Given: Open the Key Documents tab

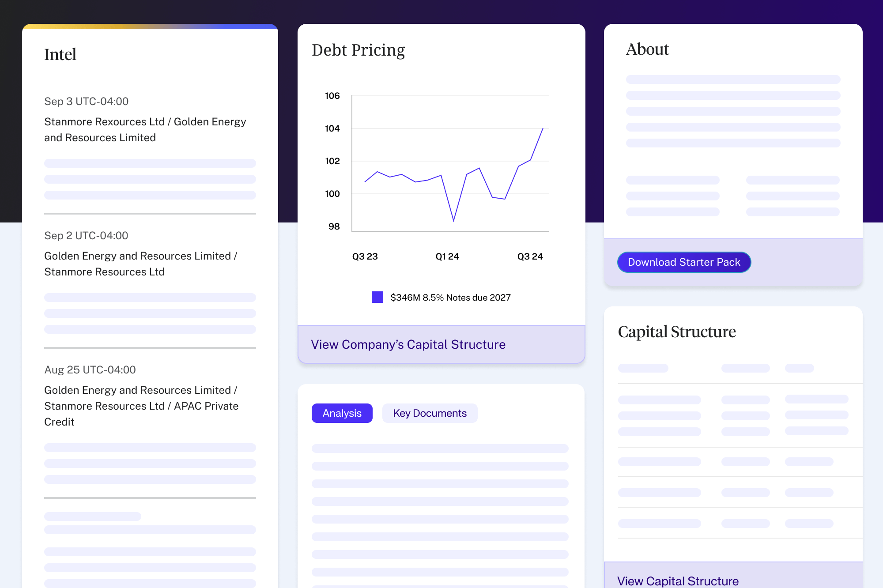Looking at the screenshot, I should click(x=430, y=413).
